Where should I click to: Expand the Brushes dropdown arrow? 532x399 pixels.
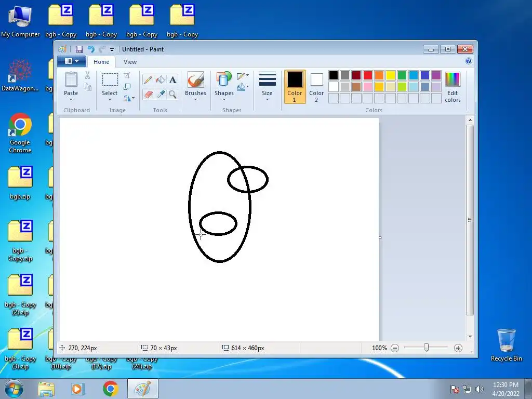(195, 100)
